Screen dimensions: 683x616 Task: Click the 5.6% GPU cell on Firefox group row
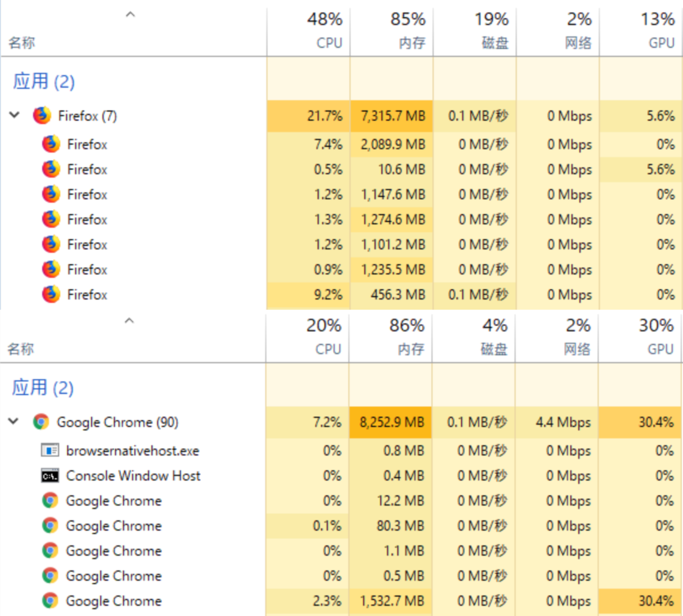pyautogui.click(x=641, y=116)
